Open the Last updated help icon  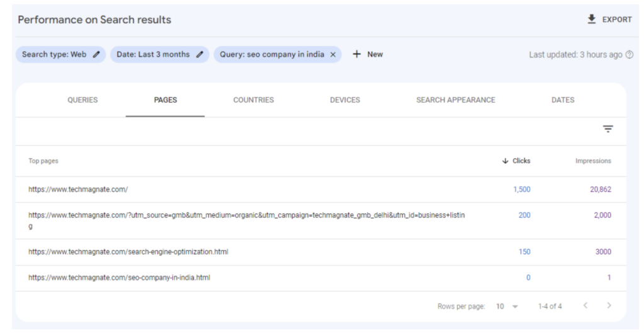(630, 55)
